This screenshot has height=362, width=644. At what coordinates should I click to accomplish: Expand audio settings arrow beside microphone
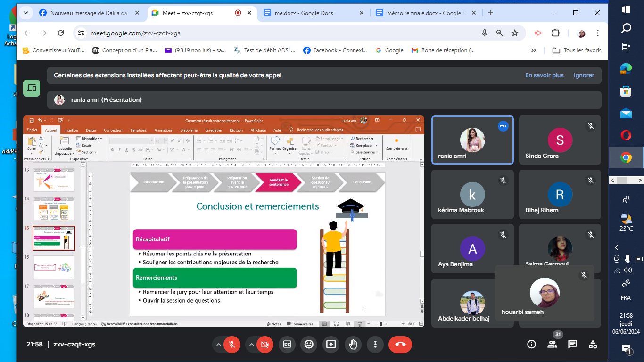[x=218, y=345]
